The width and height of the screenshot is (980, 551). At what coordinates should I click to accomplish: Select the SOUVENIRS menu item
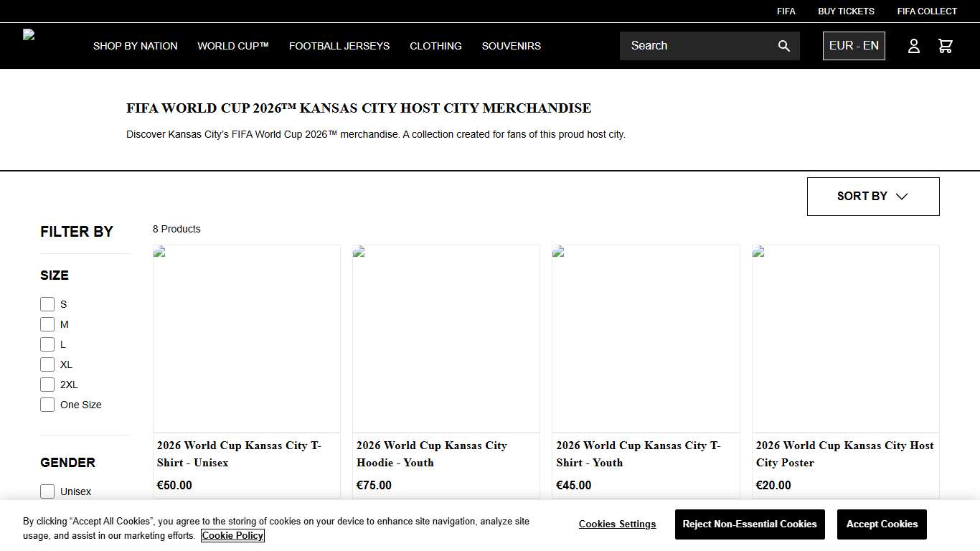pos(511,46)
